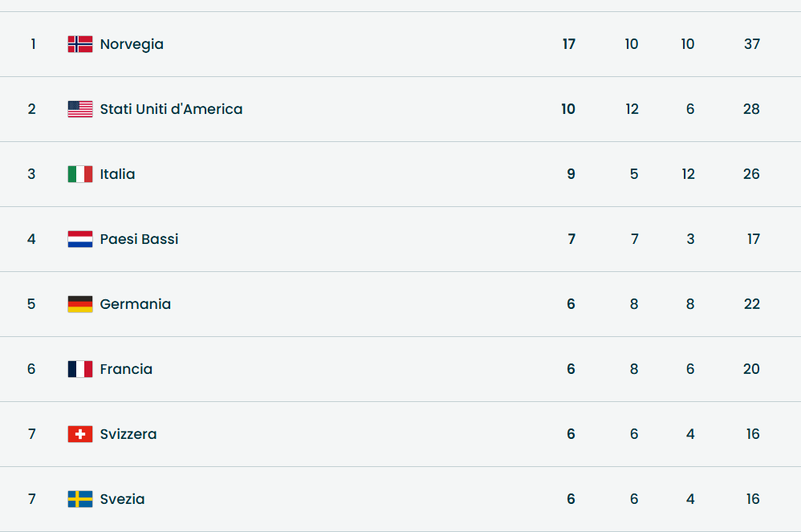
Task: Click Norvegia's gold medal count 17
Action: pyautogui.click(x=569, y=44)
